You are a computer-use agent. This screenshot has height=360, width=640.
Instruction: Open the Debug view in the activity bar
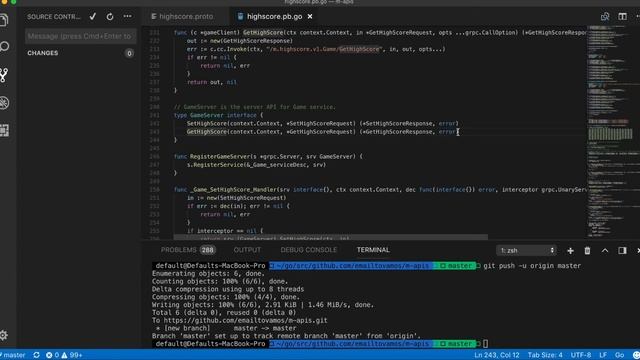[4, 103]
